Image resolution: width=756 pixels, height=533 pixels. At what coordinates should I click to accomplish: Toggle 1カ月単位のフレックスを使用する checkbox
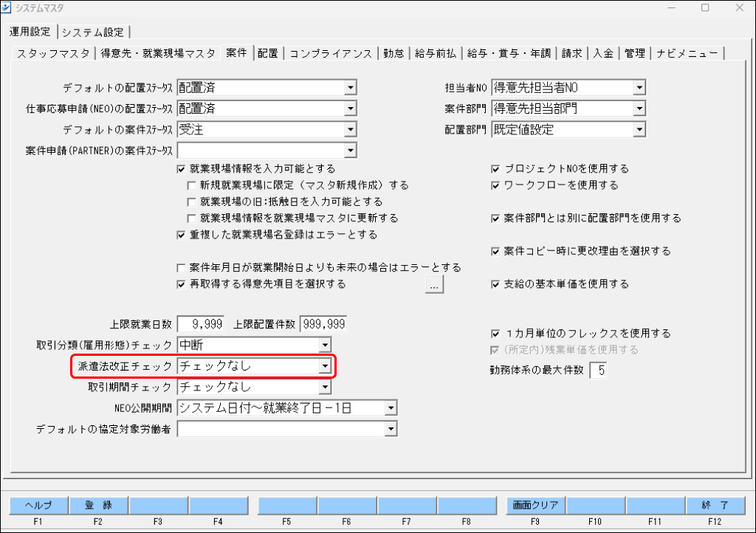coord(495,334)
